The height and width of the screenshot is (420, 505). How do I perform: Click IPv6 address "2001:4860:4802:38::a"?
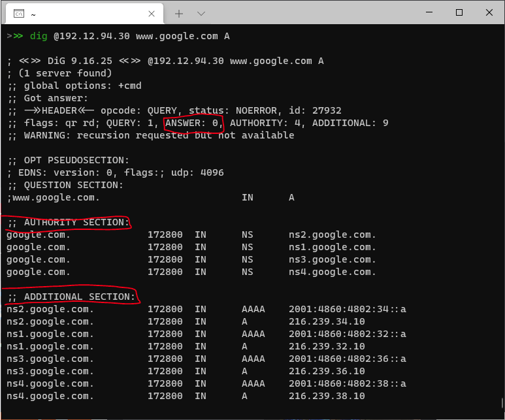pyautogui.click(x=347, y=383)
